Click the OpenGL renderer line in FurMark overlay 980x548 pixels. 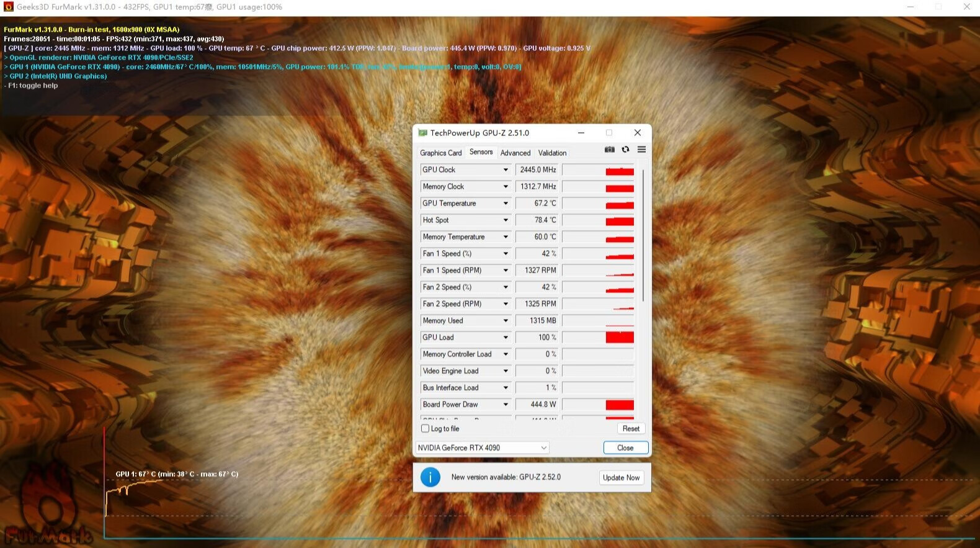click(99, 57)
